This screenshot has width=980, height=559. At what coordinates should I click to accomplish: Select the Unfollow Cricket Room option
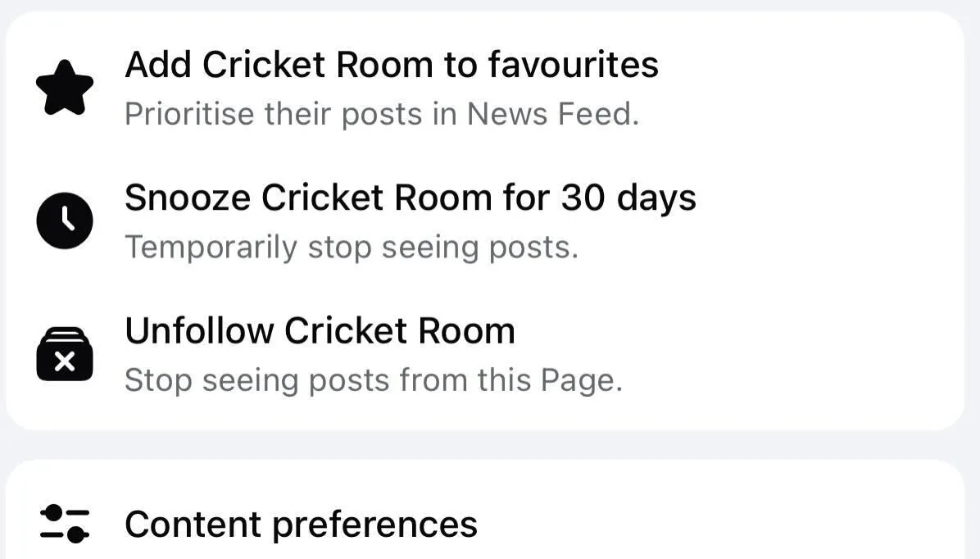pyautogui.click(x=320, y=331)
